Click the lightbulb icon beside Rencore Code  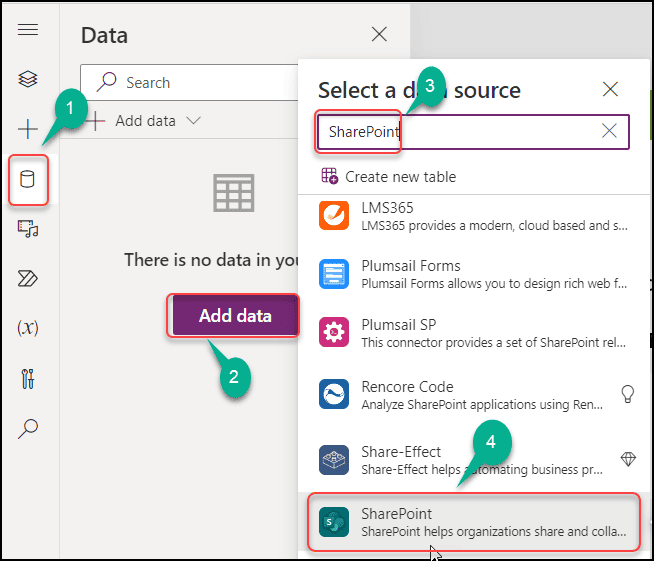pyautogui.click(x=628, y=394)
